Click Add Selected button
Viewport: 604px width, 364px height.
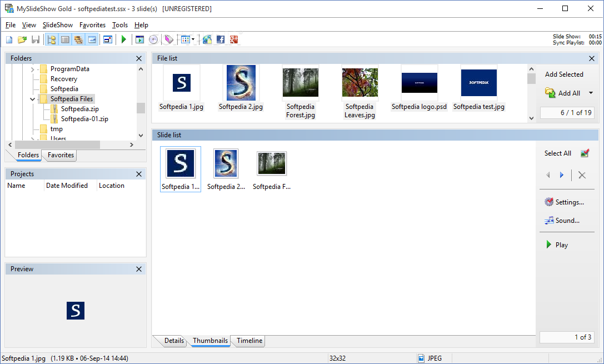[564, 74]
